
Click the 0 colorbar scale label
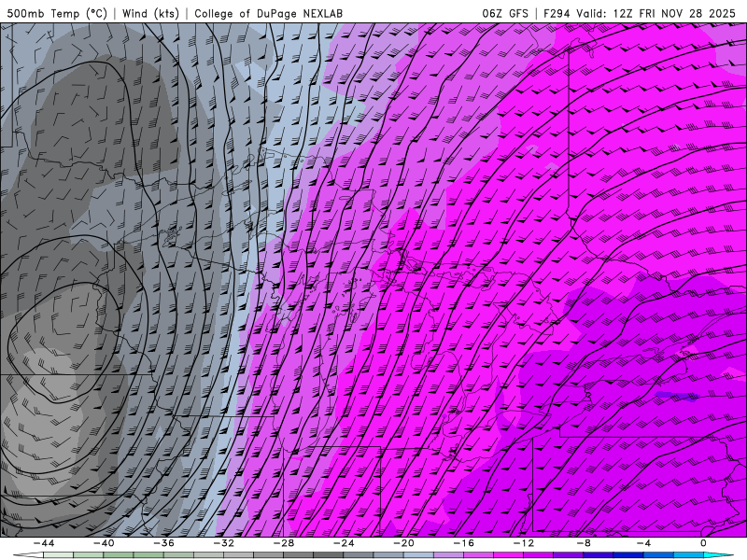click(x=703, y=543)
